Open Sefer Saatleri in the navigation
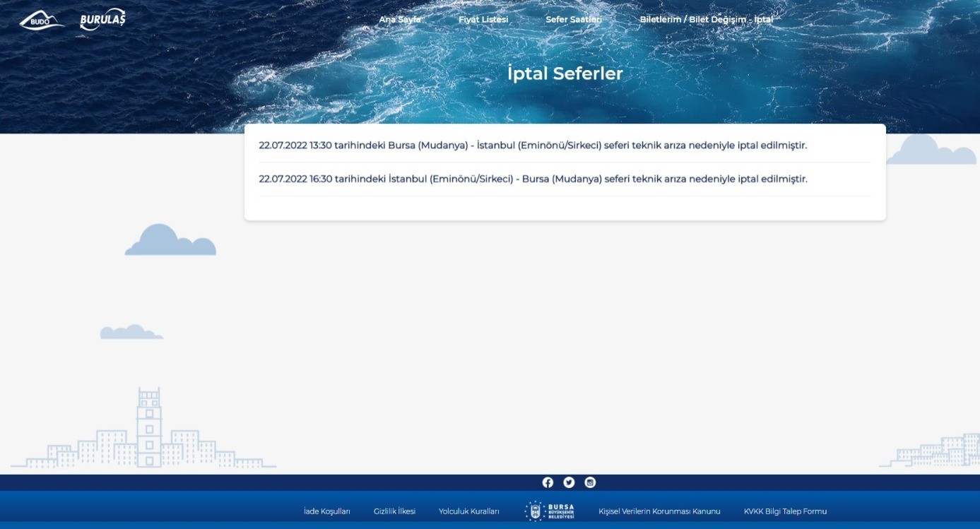The width and height of the screenshot is (980, 529). click(x=574, y=20)
